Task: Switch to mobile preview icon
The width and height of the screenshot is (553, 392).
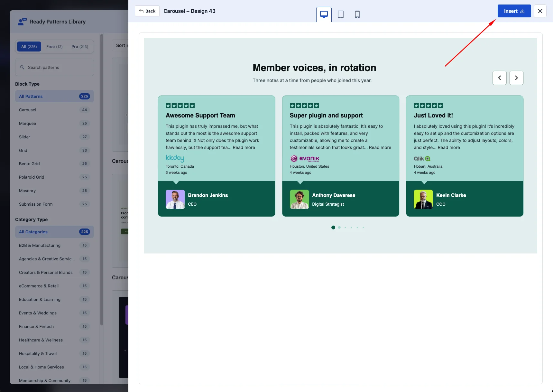Action: pos(357,14)
